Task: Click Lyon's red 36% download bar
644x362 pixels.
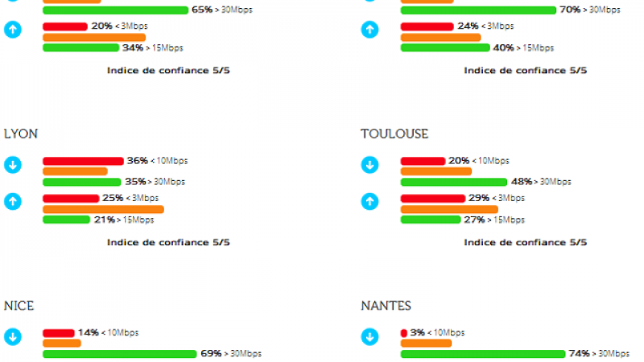Action: click(83, 161)
